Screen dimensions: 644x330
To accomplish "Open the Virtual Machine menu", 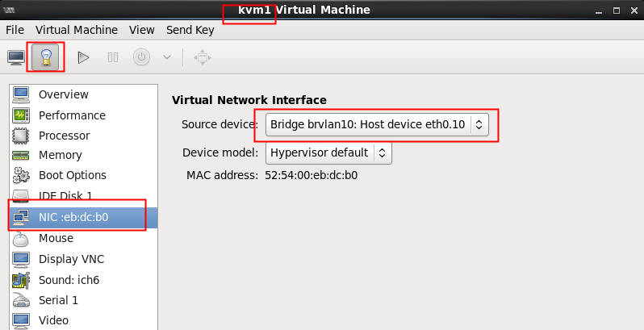I will 77,30.
